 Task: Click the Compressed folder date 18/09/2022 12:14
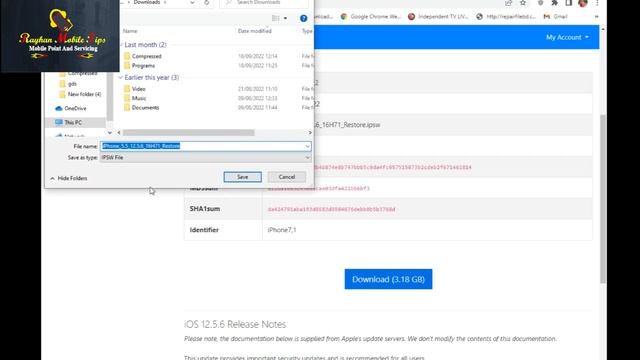tap(258, 56)
